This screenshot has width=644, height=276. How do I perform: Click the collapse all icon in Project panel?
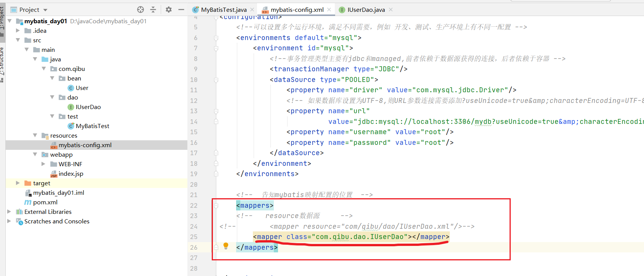pos(153,10)
